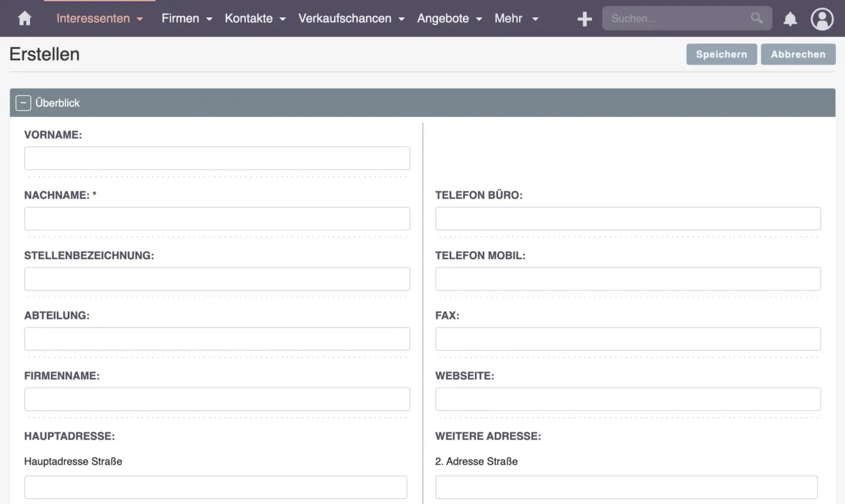Open the Angebote module
Screen dimensions: 845x504
(444, 19)
